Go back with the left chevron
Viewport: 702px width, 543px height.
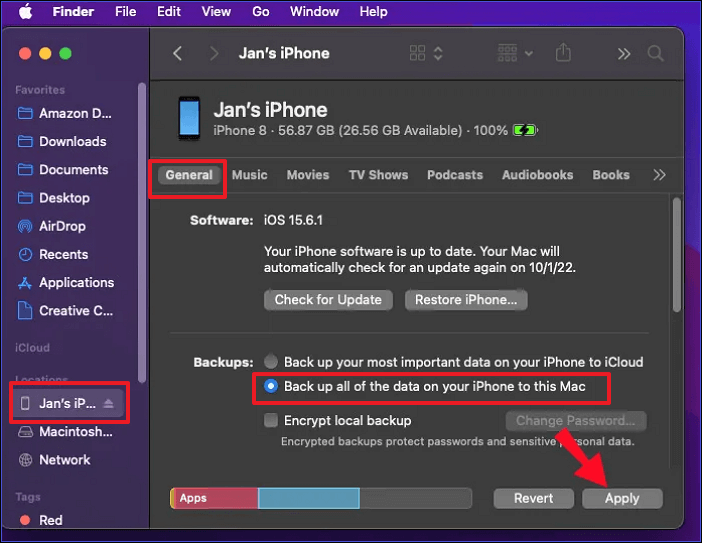tap(178, 54)
